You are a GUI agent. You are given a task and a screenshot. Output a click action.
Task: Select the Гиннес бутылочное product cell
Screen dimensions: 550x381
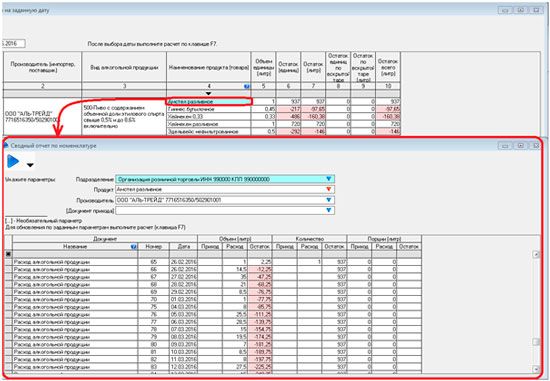[209, 109]
